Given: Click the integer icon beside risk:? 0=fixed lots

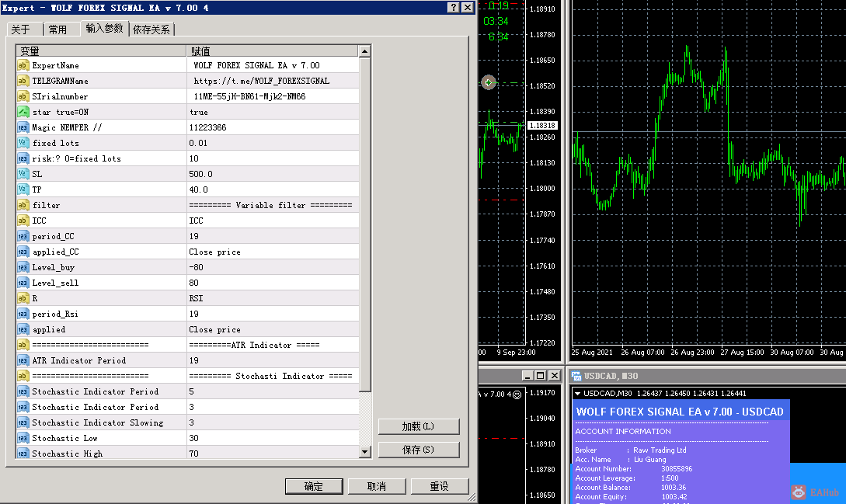Looking at the screenshot, I should point(23,158).
